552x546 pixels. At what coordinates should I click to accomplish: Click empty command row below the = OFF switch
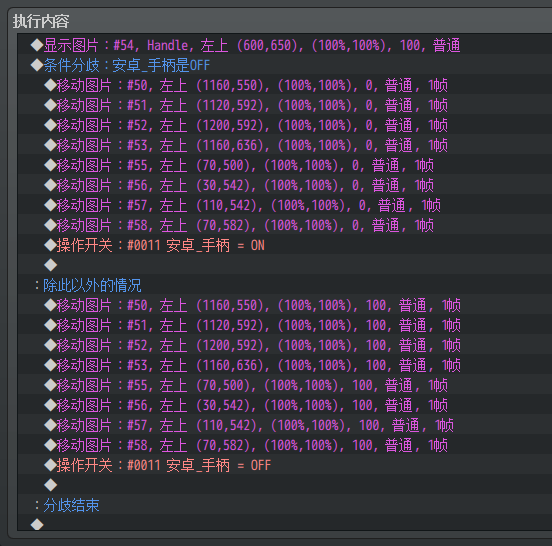pyautogui.click(x=284, y=485)
